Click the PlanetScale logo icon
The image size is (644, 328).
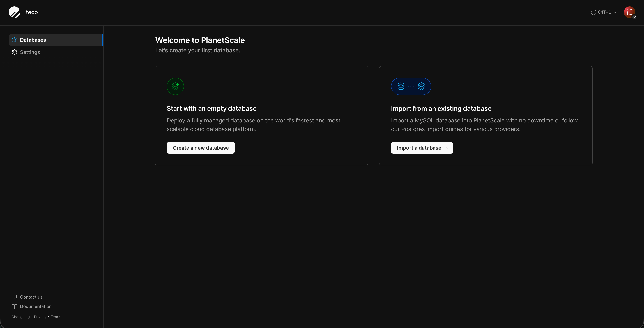click(x=14, y=12)
